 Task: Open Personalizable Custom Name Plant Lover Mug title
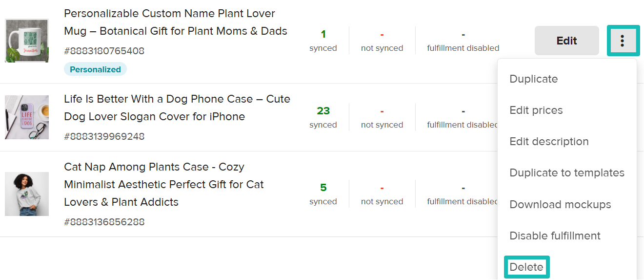(175, 22)
